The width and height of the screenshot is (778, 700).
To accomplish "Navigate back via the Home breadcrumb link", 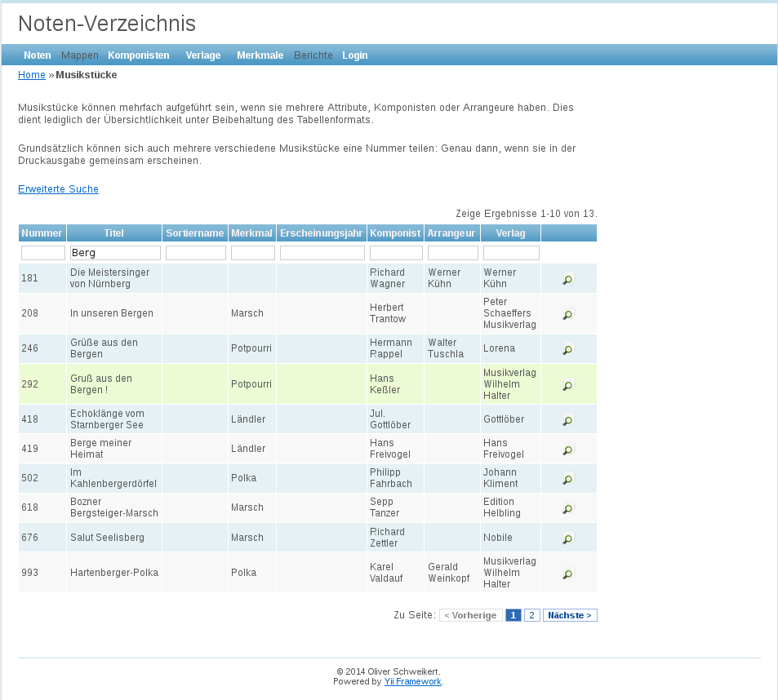I will tap(31, 74).
